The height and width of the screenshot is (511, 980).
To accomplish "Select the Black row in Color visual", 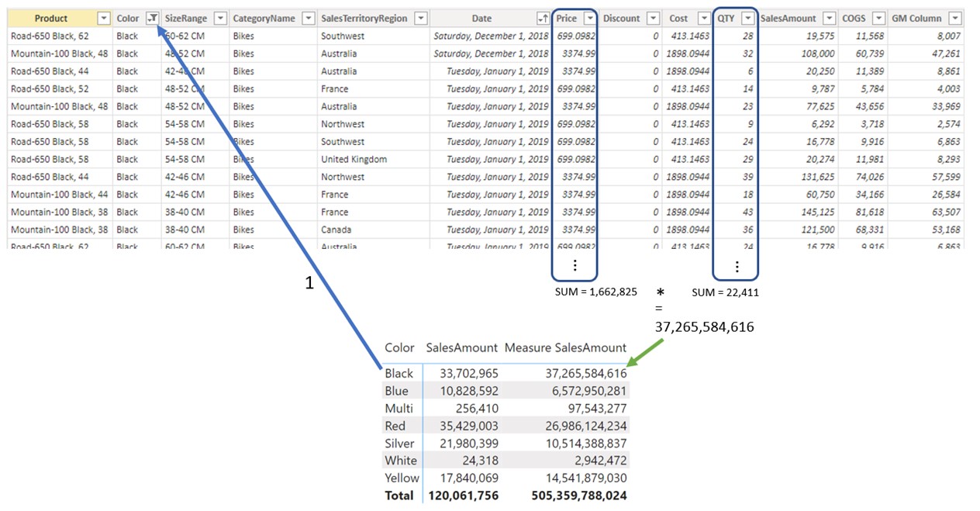I will click(x=506, y=373).
